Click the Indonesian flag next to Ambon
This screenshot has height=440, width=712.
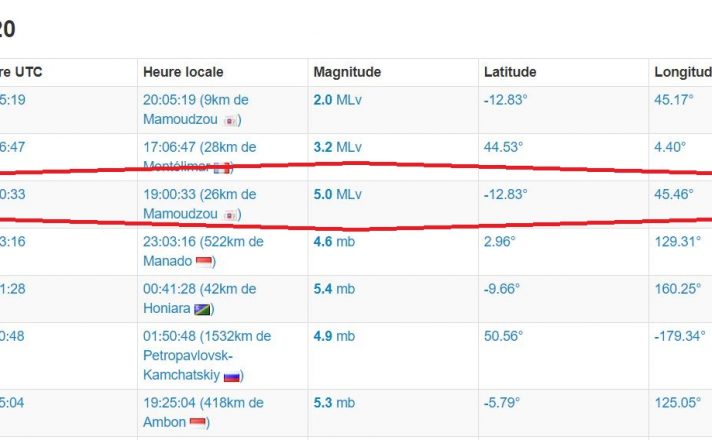click(x=198, y=423)
